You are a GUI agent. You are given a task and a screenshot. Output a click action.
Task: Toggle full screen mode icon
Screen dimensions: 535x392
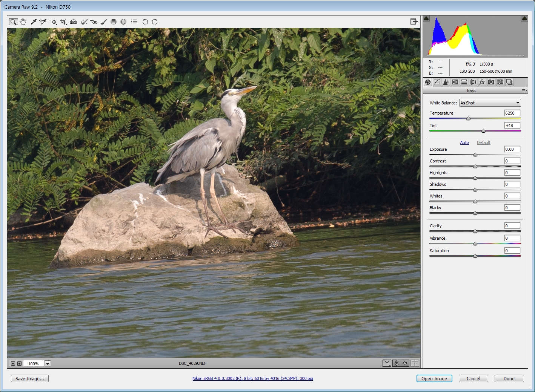[414, 22]
